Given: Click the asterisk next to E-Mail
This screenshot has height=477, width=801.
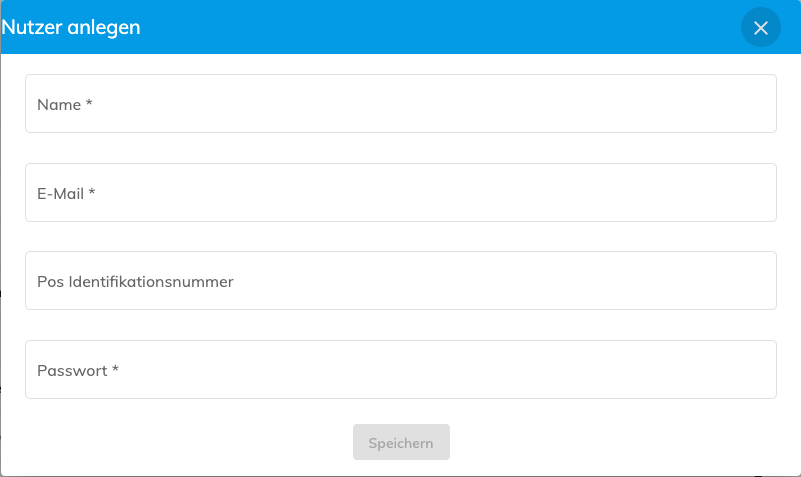Looking at the screenshot, I should pyautogui.click(x=92, y=192).
